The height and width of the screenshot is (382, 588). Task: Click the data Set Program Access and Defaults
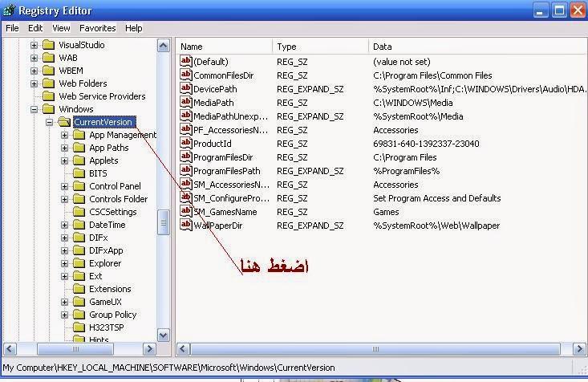pos(437,198)
